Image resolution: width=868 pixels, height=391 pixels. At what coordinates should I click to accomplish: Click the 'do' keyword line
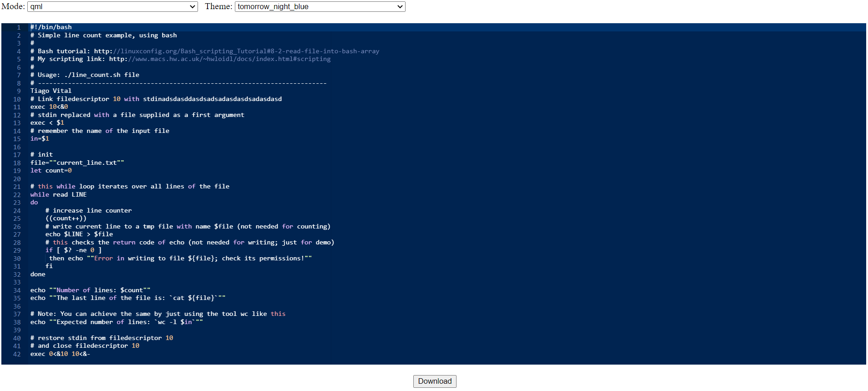[x=34, y=203]
